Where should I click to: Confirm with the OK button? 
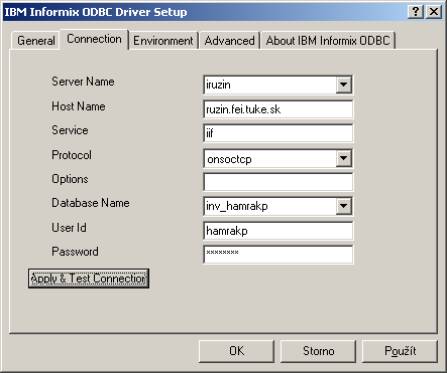point(236,351)
